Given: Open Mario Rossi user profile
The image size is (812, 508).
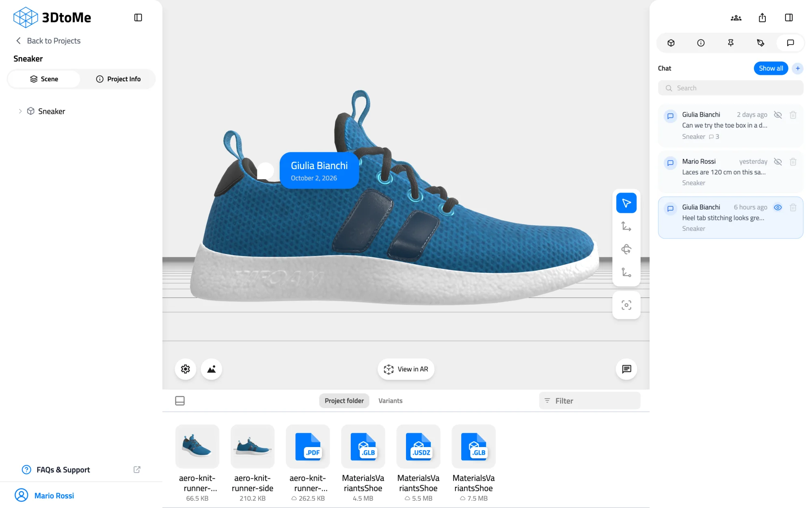Looking at the screenshot, I should tap(45, 495).
